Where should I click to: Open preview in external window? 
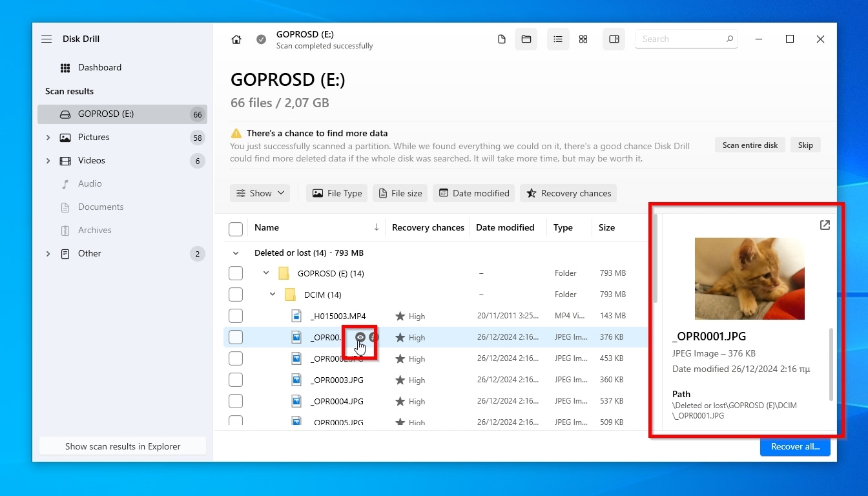click(x=825, y=225)
